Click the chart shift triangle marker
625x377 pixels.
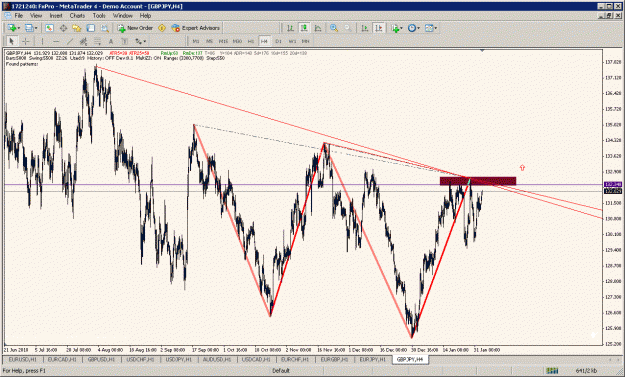[x=482, y=51]
